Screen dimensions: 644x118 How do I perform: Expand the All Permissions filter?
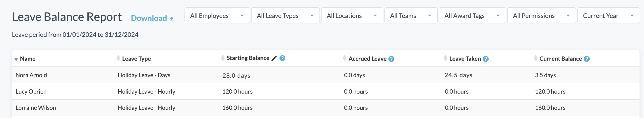click(x=541, y=15)
